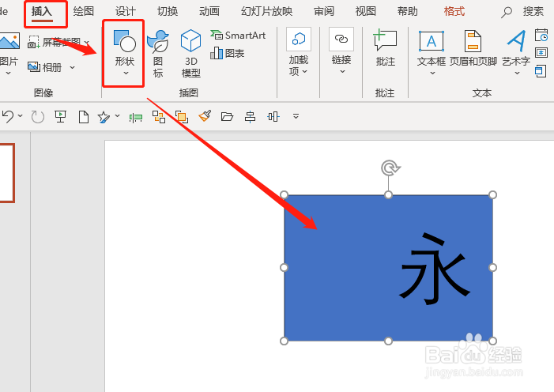The width and height of the screenshot is (554, 392).
Task: Click the 链接 link button
Action: click(341, 51)
